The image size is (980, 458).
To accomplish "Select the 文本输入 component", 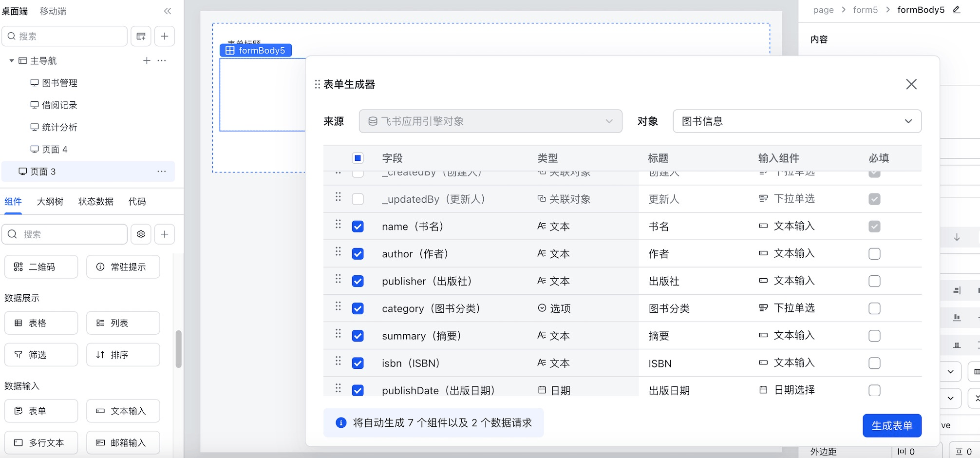I will click(x=123, y=411).
